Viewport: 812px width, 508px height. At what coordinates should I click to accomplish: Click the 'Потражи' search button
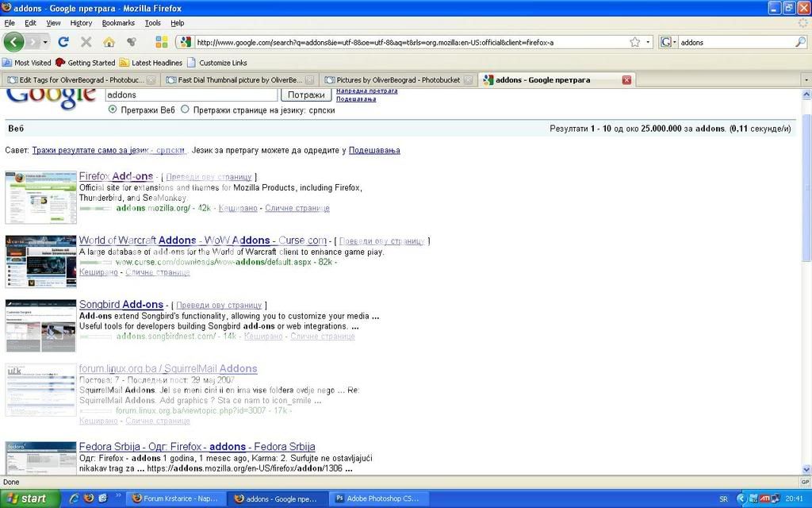click(305, 94)
